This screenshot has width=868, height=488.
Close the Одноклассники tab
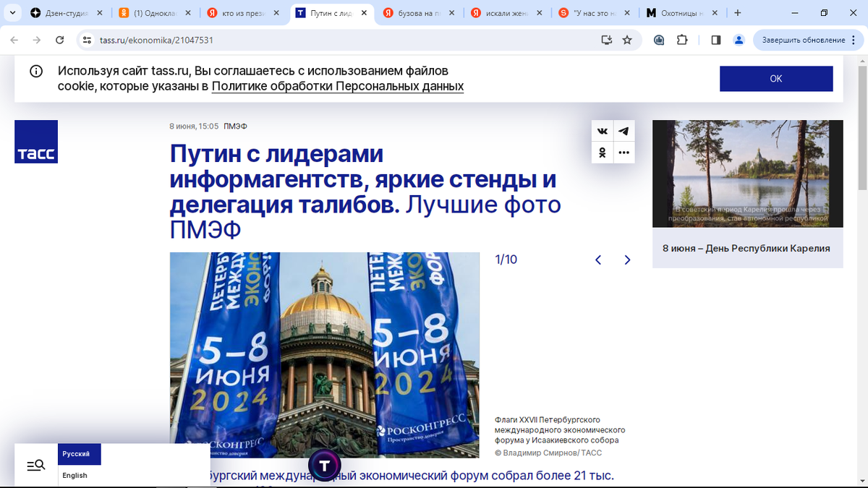point(187,13)
